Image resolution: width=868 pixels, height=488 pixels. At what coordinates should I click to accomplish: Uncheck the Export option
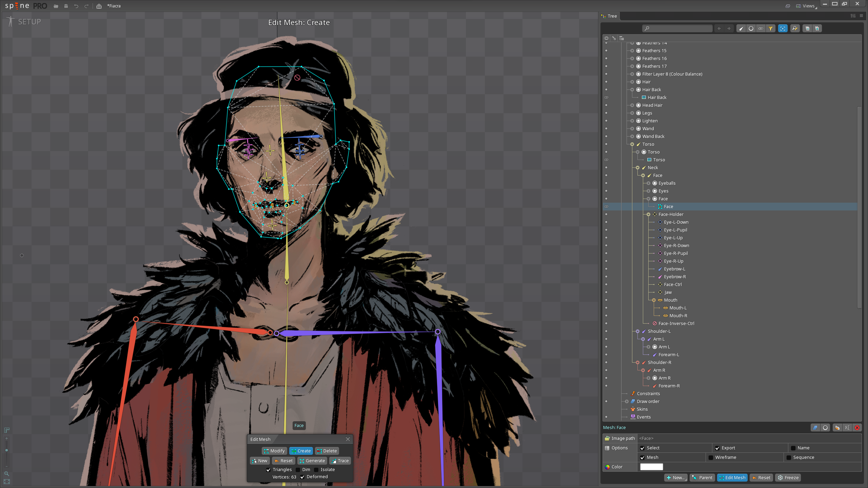(x=717, y=448)
